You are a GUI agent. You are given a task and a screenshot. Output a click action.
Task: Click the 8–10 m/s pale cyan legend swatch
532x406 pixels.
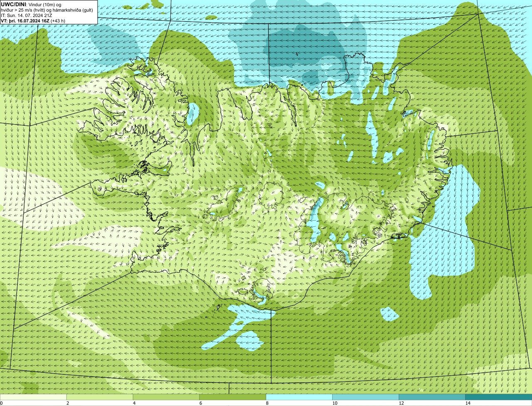pyautogui.click(x=299, y=397)
